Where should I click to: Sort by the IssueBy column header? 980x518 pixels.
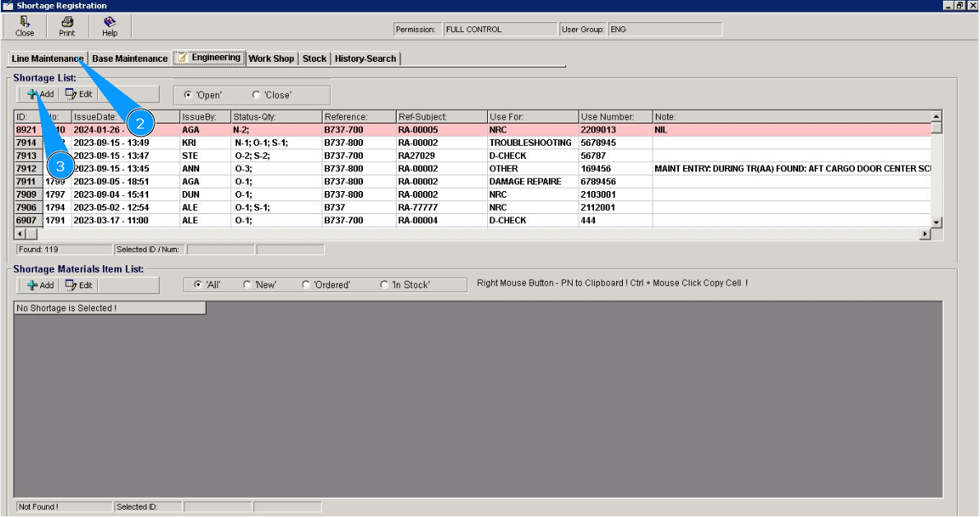click(206, 117)
